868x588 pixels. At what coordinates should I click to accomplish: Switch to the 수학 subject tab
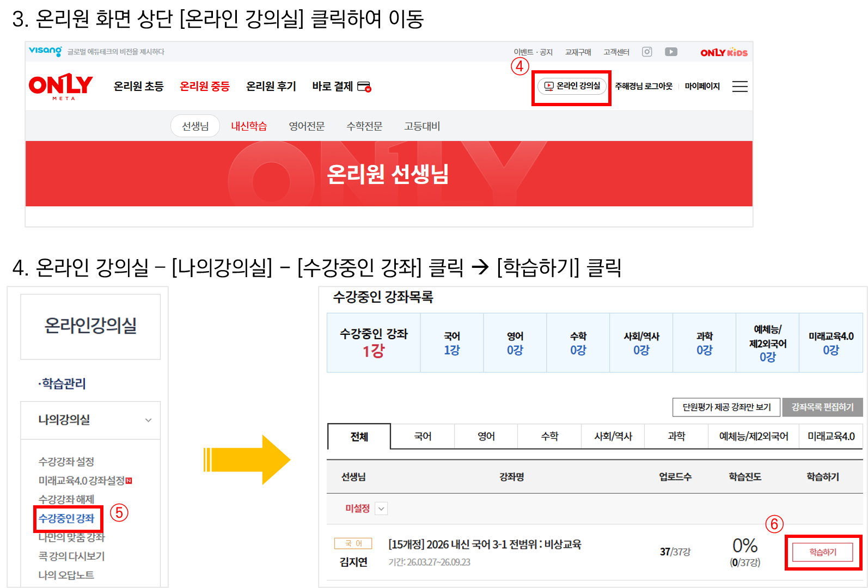pyautogui.click(x=549, y=436)
